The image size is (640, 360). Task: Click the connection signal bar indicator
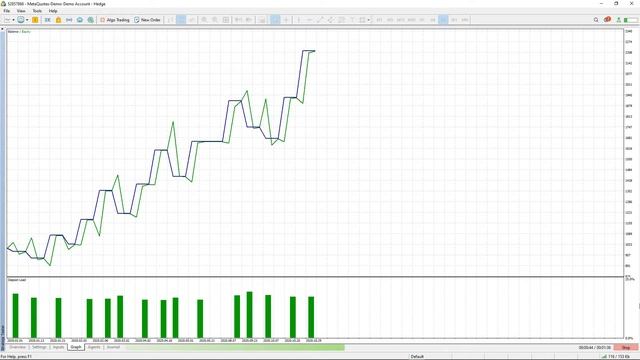pyautogui.click(x=630, y=20)
